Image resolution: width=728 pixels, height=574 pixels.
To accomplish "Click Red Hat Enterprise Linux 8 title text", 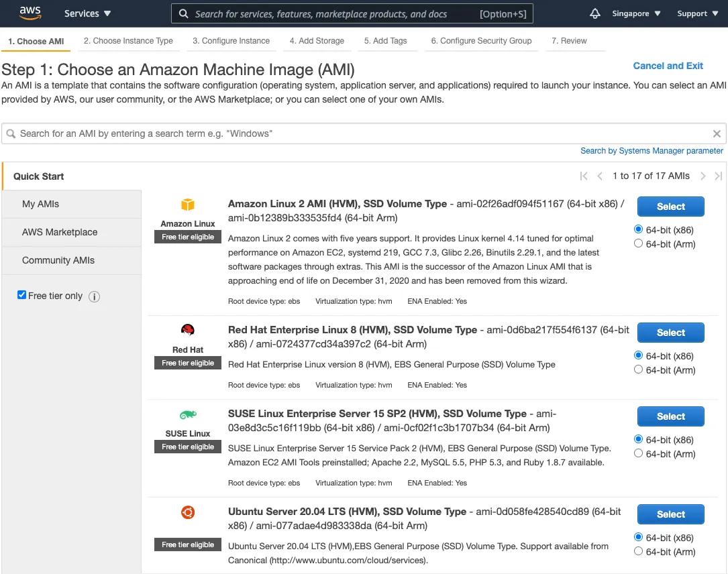I will tap(352, 330).
